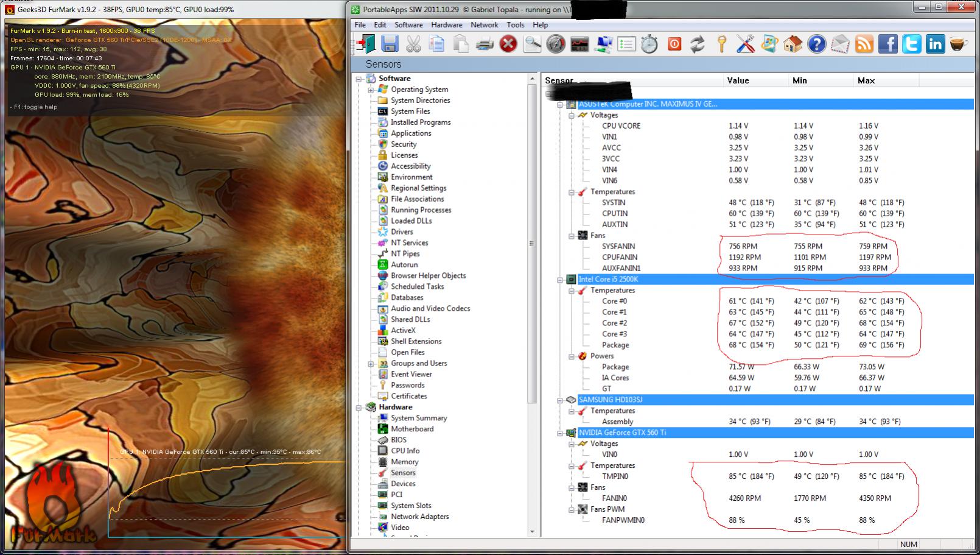Select Running Processes in the tree
980x555 pixels.
tap(421, 210)
